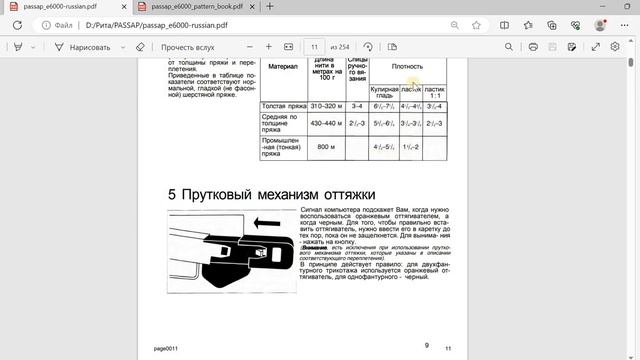Click the page number field showing 11
Viewport: 640px width, 360px height.
click(314, 47)
